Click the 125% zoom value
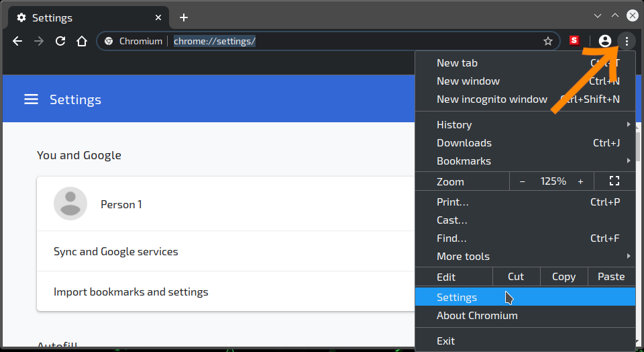644x352 pixels. click(x=553, y=181)
